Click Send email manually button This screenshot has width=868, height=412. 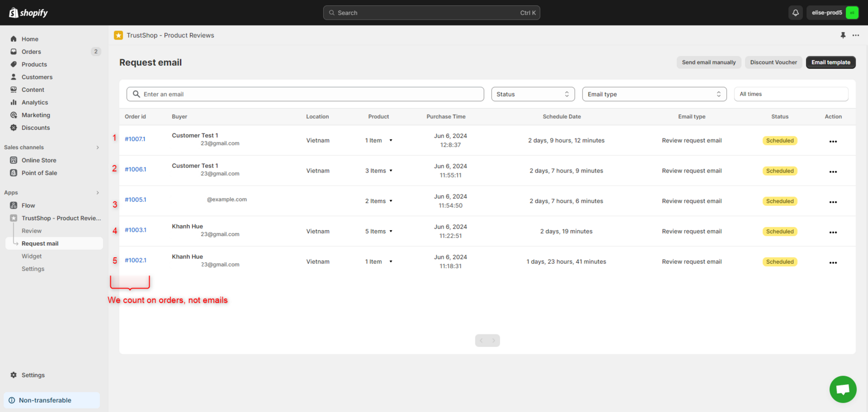coord(709,62)
